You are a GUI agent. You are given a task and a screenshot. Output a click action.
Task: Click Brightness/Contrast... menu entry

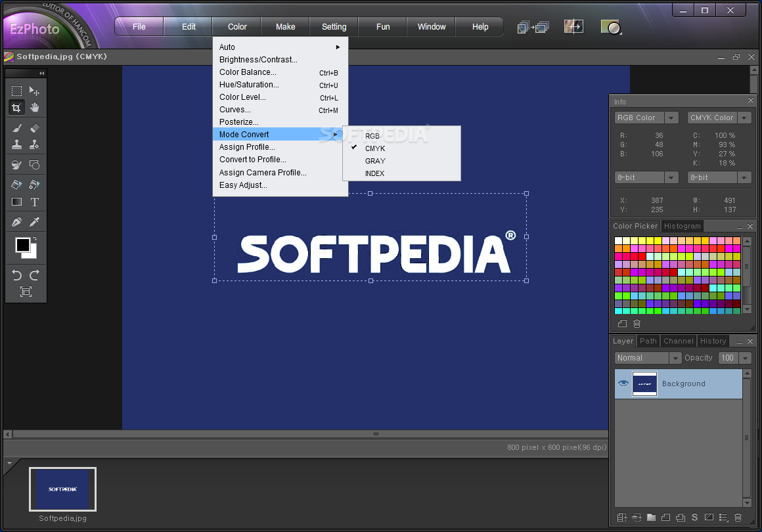pos(280,60)
